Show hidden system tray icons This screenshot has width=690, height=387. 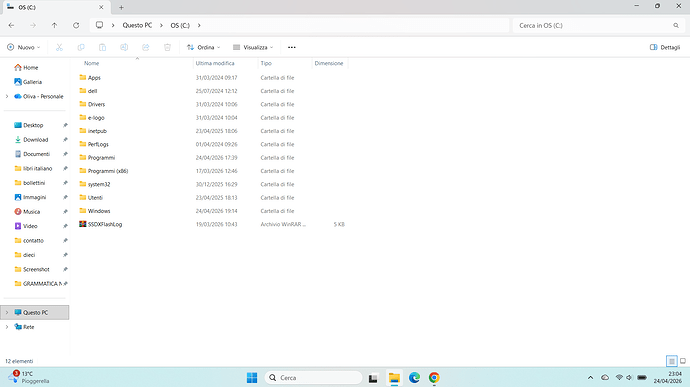(591, 377)
